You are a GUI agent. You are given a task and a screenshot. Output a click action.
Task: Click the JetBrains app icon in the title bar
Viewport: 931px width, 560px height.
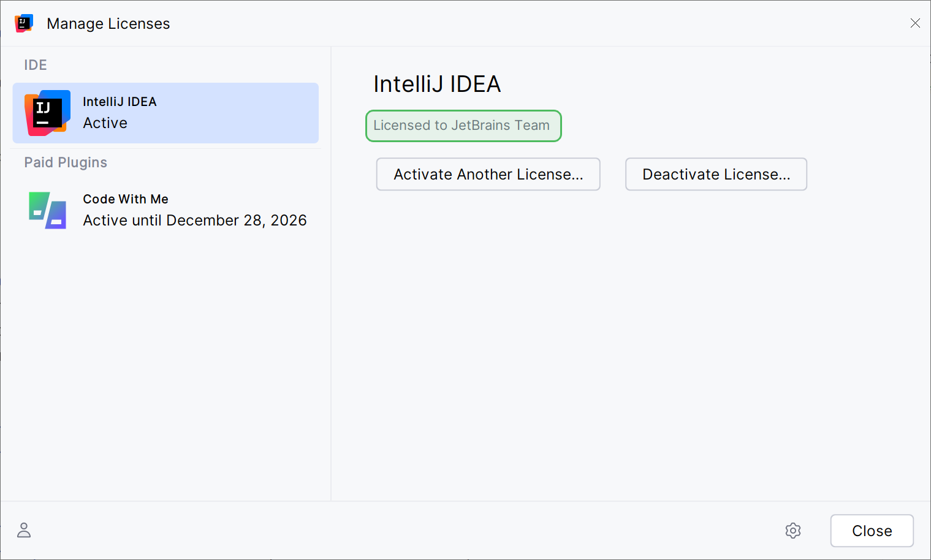pos(24,23)
